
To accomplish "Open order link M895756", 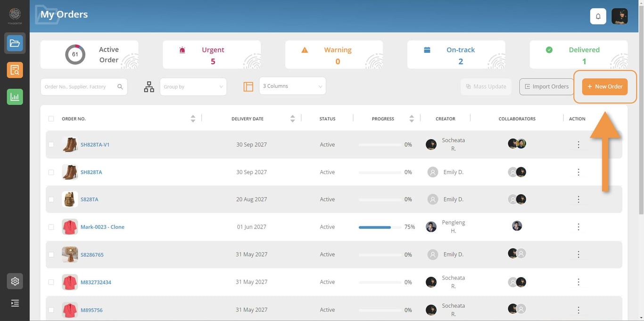I will [x=91, y=310].
